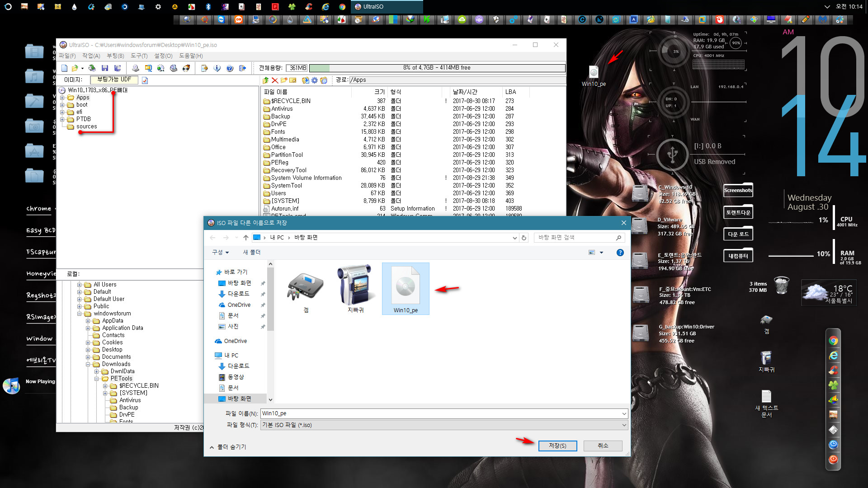Click the Refresh icon in save dialog address bar
Viewport: 868px width, 488px height.
(524, 238)
